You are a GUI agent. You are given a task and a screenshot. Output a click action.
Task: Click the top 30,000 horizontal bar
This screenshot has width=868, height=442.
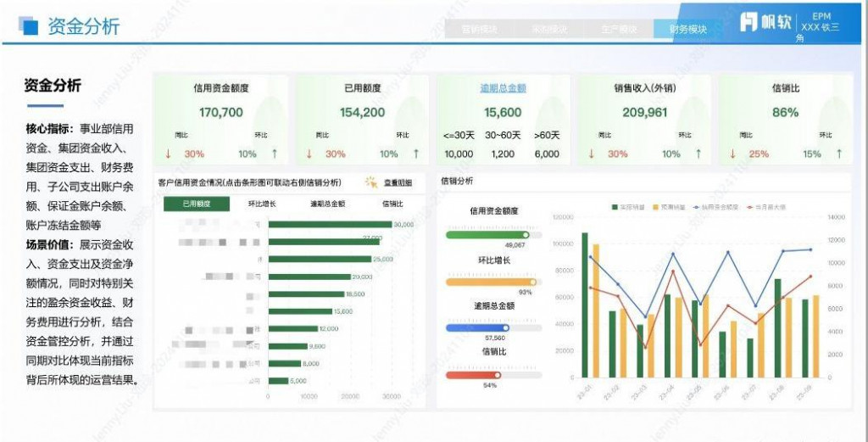(x=330, y=224)
